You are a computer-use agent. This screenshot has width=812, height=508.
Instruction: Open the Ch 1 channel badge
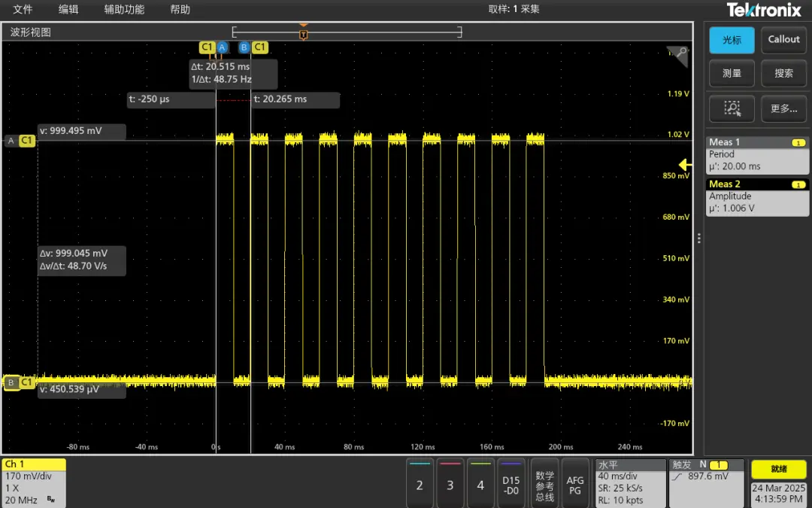[x=34, y=482]
